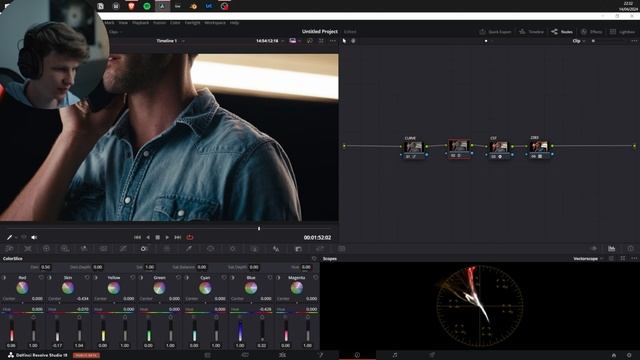
Task: Toggle the Nodes panel button
Action: pyautogui.click(x=562, y=31)
